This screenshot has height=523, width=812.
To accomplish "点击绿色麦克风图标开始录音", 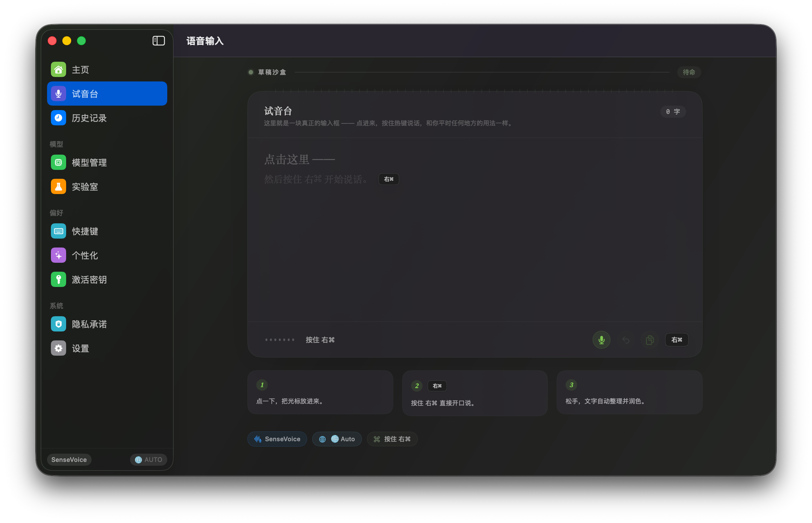I will tap(601, 340).
